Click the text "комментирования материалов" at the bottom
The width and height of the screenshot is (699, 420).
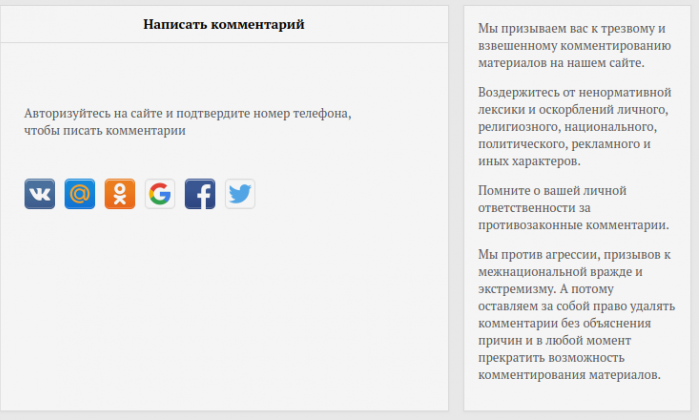coord(569,375)
